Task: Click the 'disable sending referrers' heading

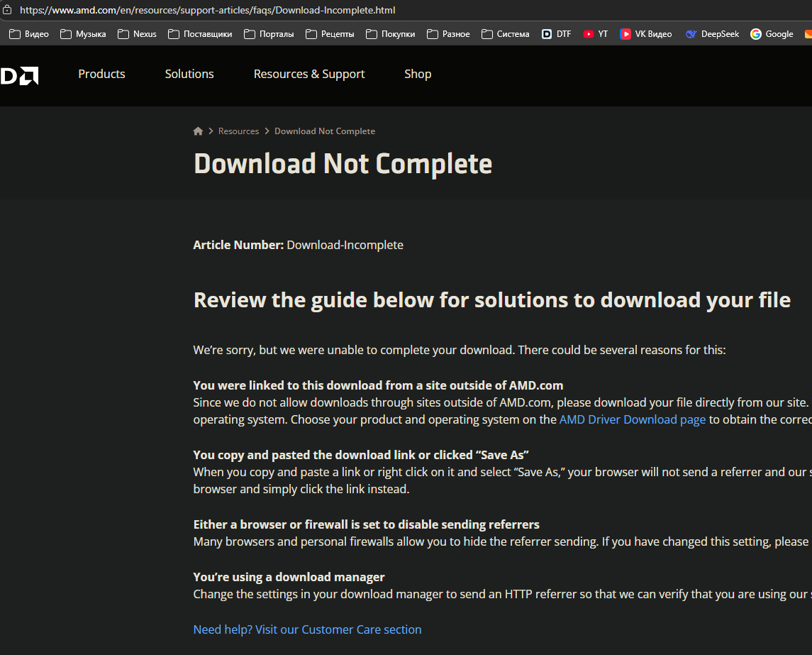Action: click(x=366, y=524)
